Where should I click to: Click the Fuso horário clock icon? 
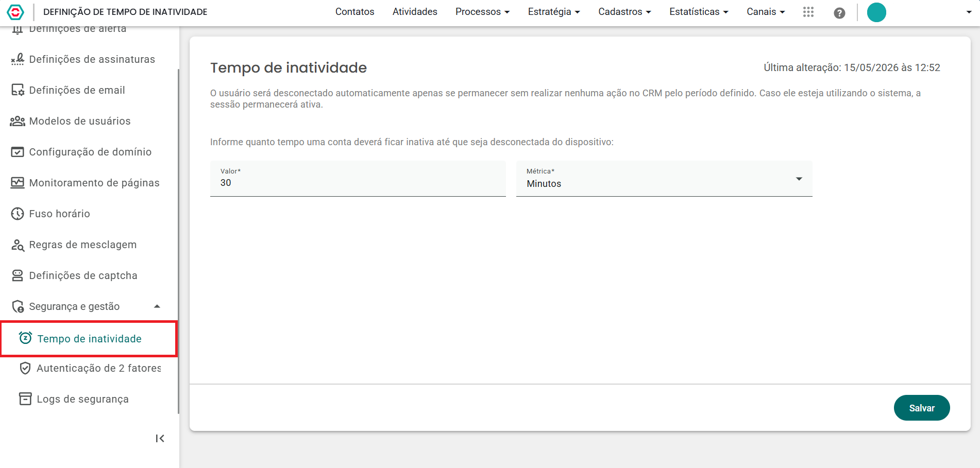pyautogui.click(x=18, y=214)
